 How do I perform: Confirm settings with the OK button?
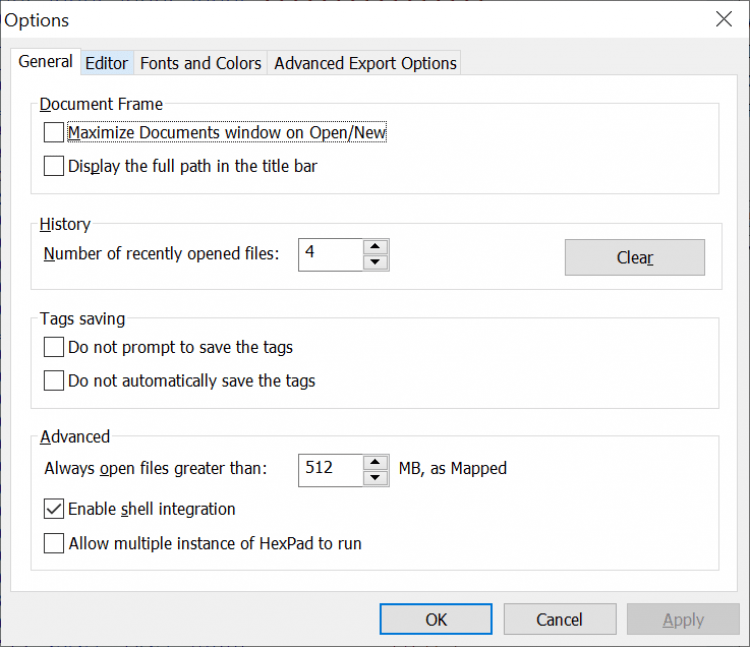click(436, 619)
